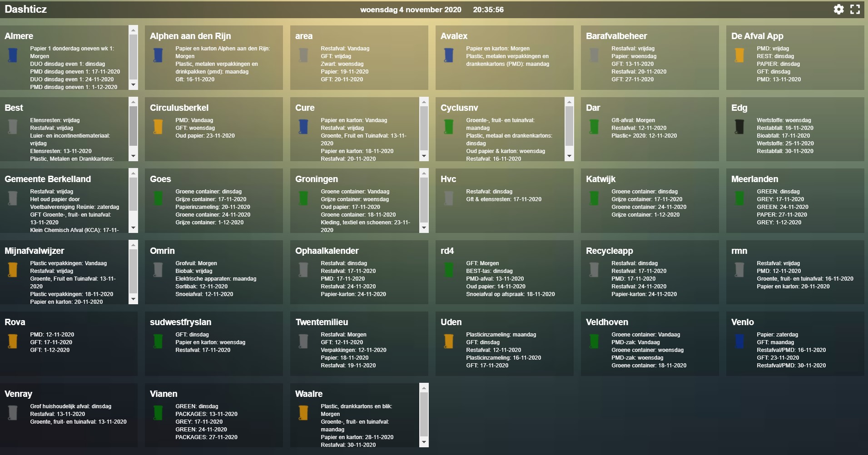Toggle fullscreen mode icon
Screen dimensions: 868x455
[x=855, y=9]
